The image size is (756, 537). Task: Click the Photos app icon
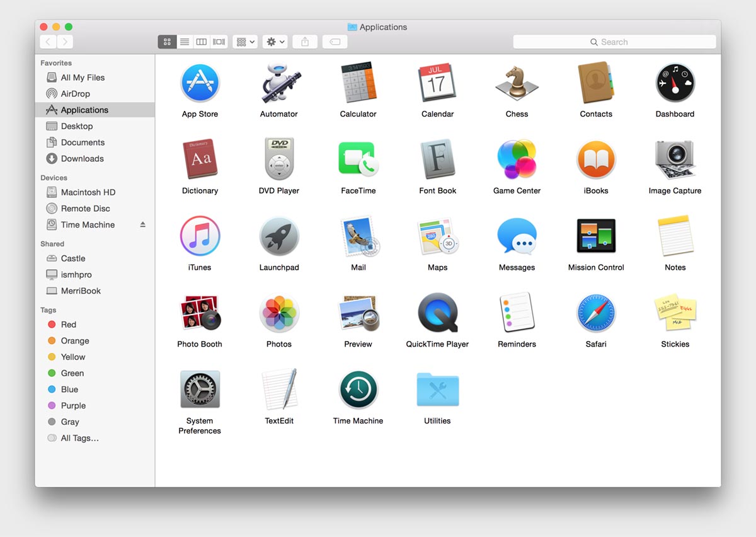coord(279,313)
